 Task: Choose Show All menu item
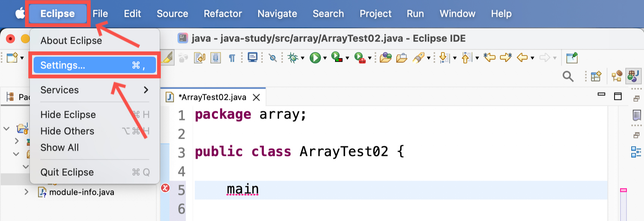point(95,147)
